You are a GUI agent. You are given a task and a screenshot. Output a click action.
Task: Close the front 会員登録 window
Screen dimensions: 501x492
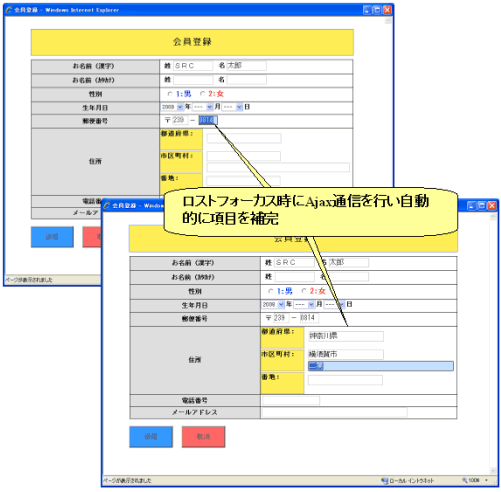[x=492, y=206]
